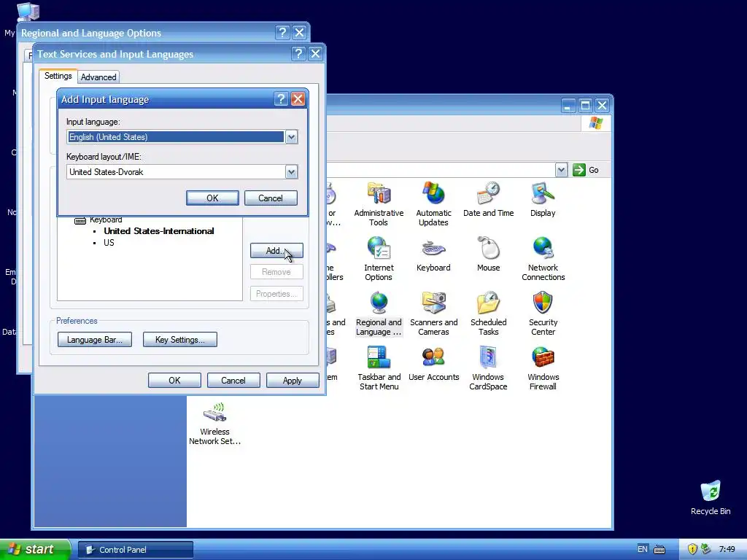Open Scheduled Tasks icon
The image size is (747, 560).
pos(488,314)
